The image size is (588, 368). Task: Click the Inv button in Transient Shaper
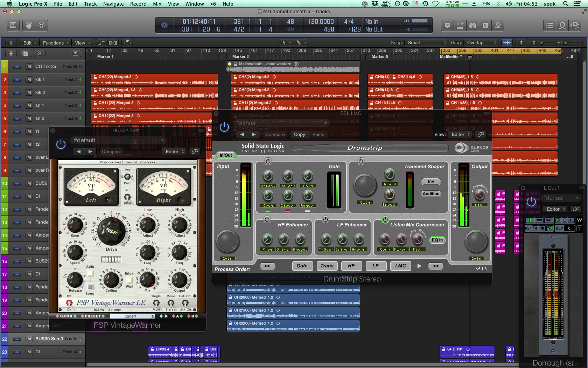(431, 182)
